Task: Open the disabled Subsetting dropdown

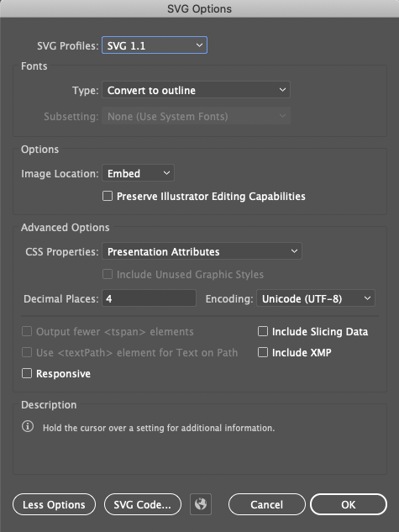Action: coord(196,116)
